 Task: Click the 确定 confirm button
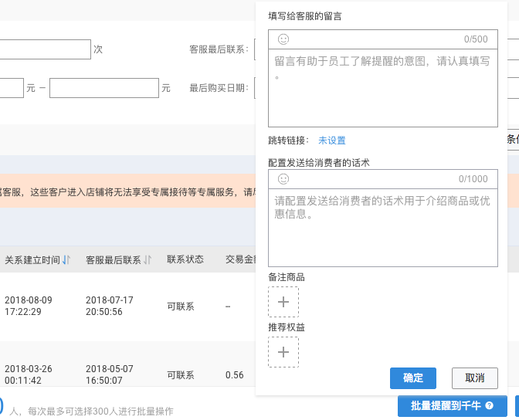[x=413, y=378]
